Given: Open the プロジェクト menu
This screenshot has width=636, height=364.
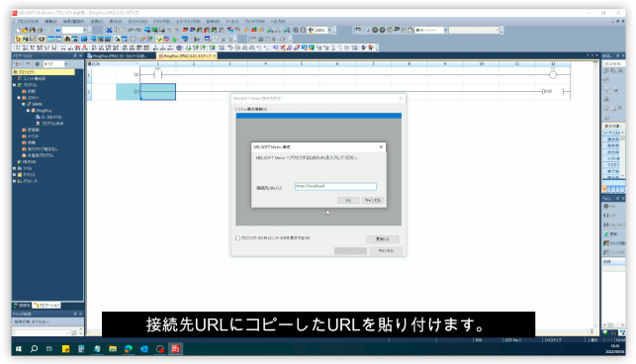Looking at the screenshot, I should [28, 21].
